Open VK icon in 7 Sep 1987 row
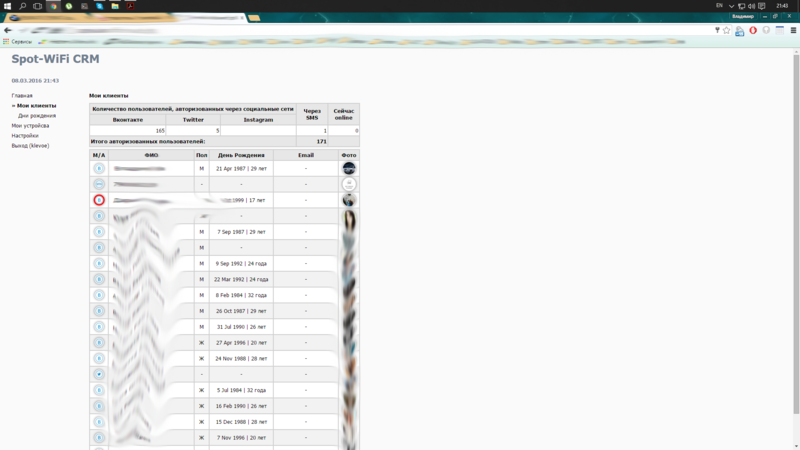This screenshot has height=450, width=800. point(99,232)
